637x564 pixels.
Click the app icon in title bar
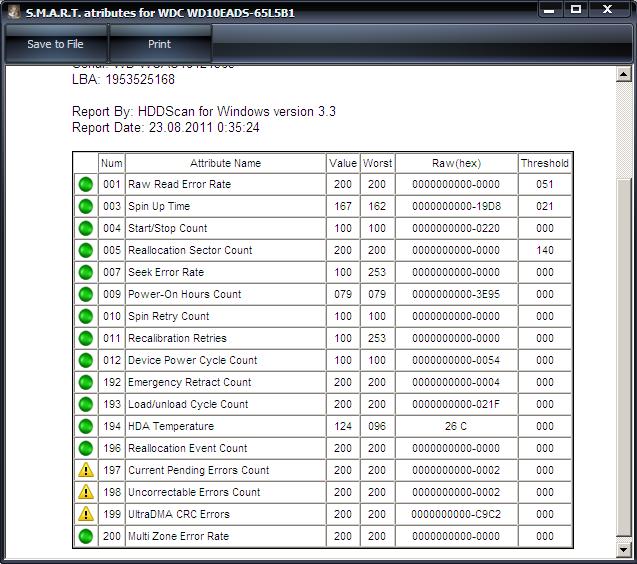tap(12, 12)
